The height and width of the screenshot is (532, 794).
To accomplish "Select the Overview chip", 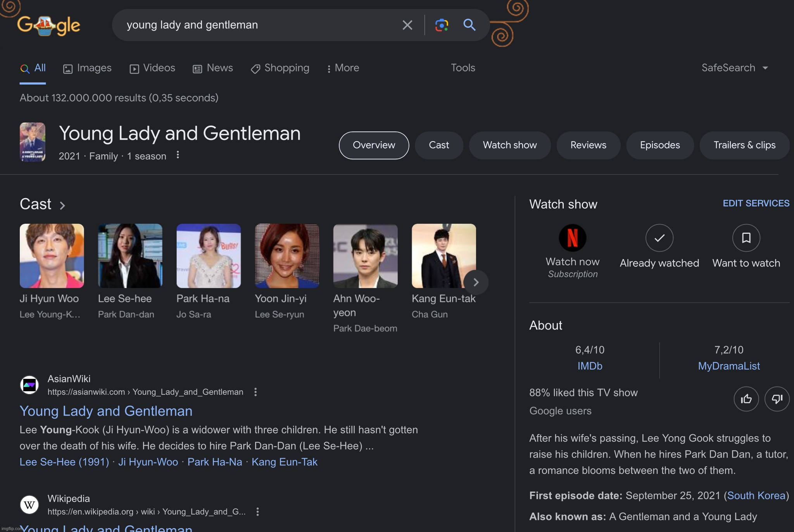I will [x=374, y=145].
